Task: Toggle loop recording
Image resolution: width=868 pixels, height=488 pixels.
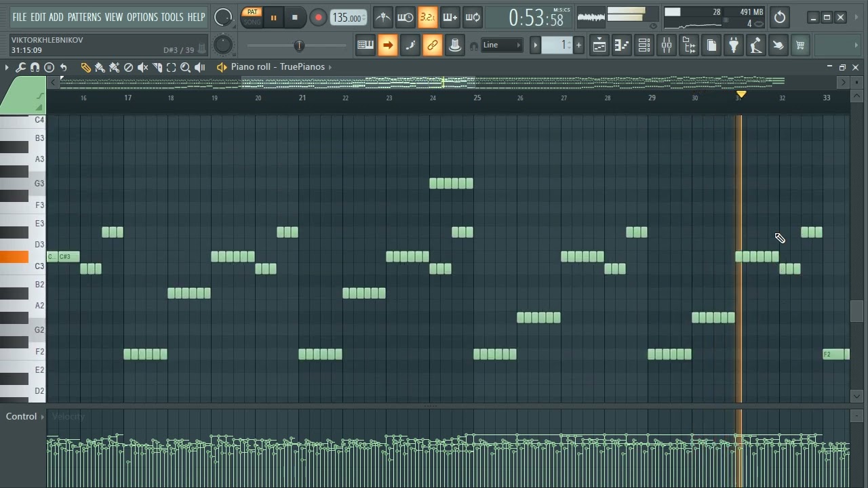Action: [x=473, y=18]
